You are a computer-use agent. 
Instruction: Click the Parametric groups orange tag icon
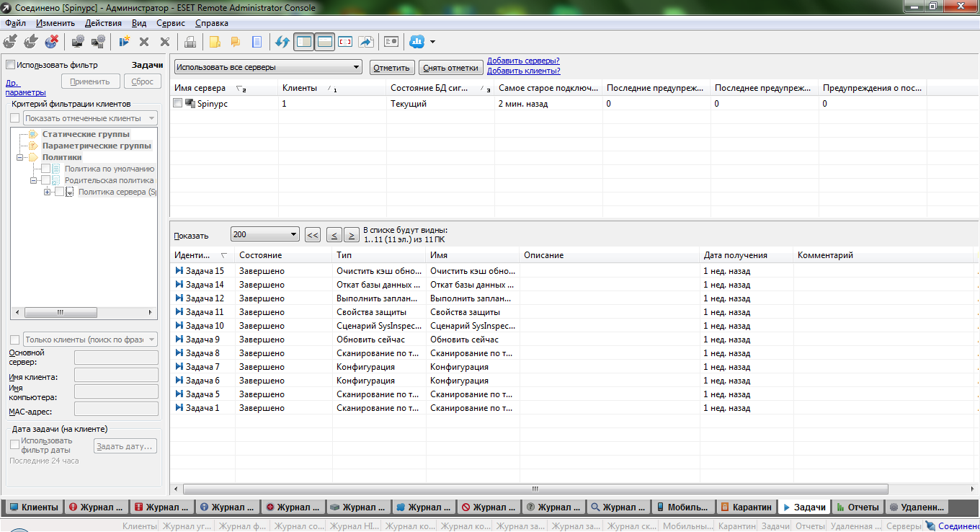click(33, 146)
